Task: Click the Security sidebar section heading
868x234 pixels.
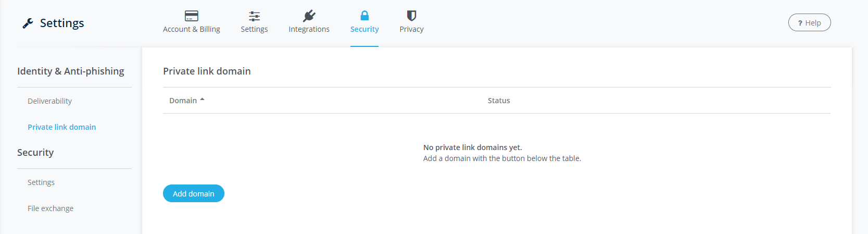Action: pyautogui.click(x=35, y=152)
